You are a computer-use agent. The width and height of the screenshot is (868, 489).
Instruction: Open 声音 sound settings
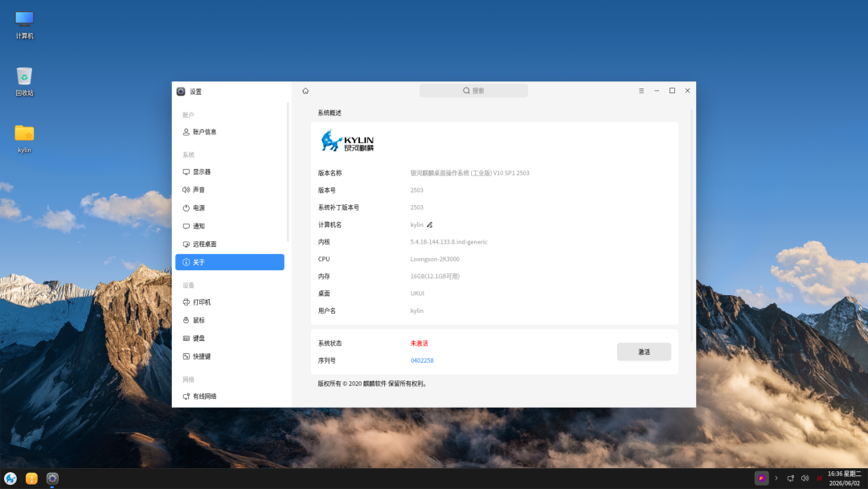coord(230,190)
